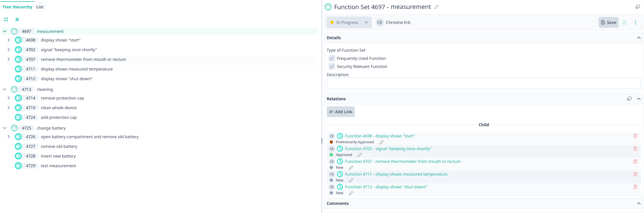Switch to the List tab

(x=40, y=7)
